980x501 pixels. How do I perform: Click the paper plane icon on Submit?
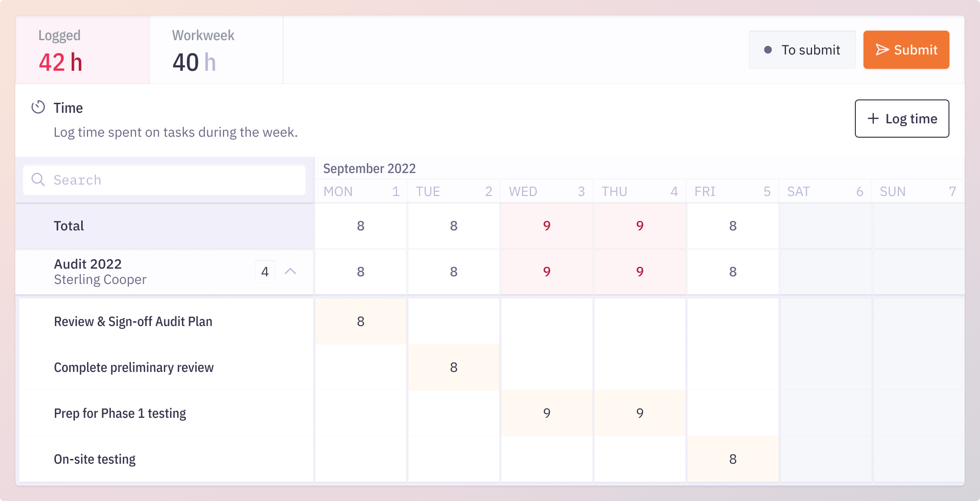click(x=882, y=50)
